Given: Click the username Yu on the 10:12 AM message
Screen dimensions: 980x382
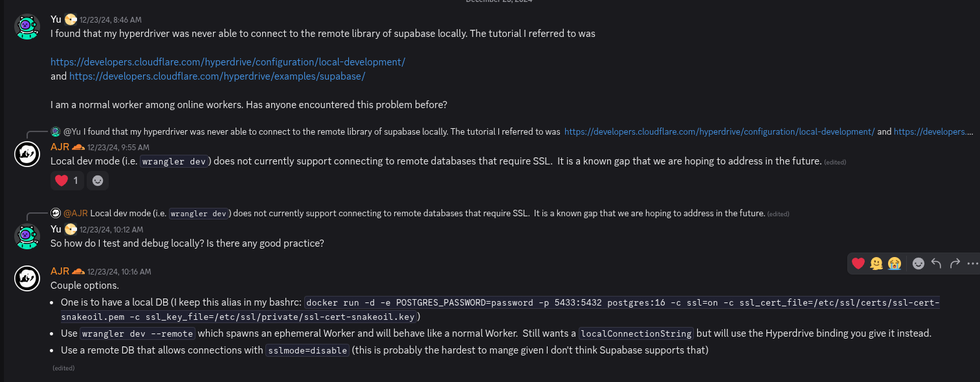Looking at the screenshot, I should click(56, 229).
